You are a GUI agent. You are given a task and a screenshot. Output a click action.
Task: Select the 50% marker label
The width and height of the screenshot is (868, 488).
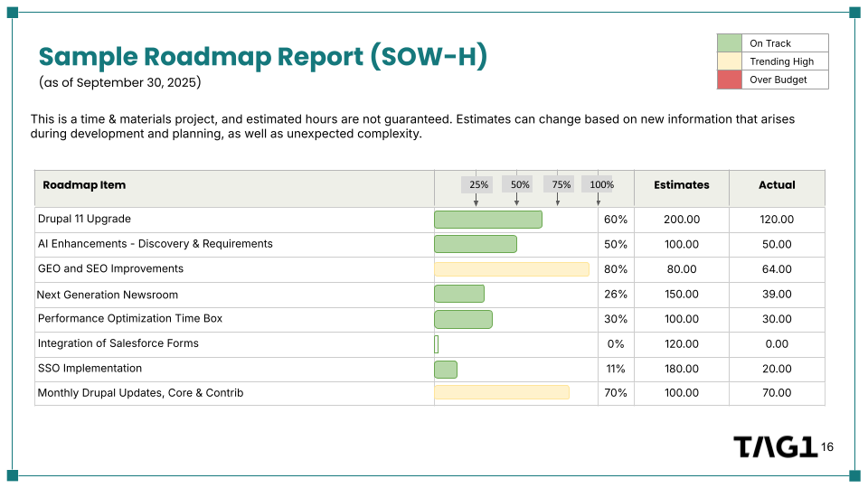(x=518, y=184)
